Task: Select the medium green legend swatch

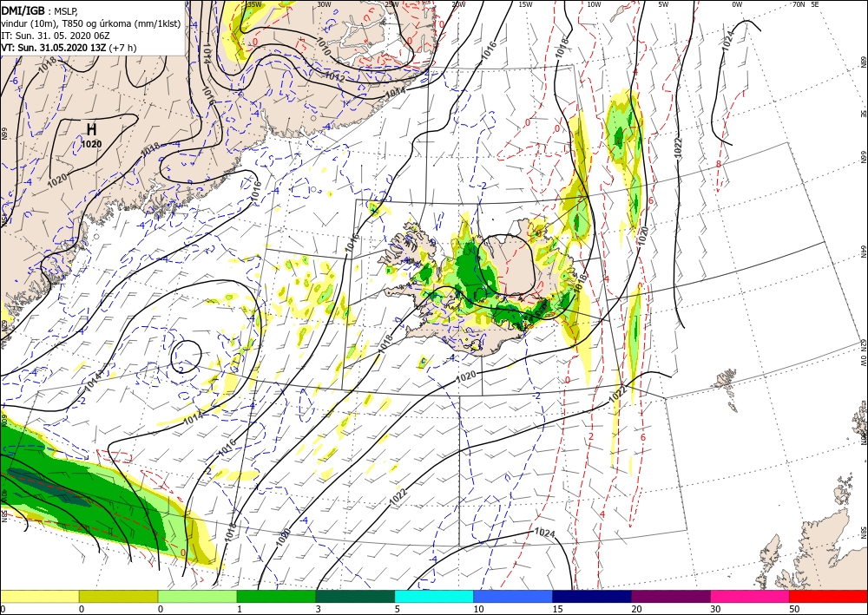Action: 276,596
